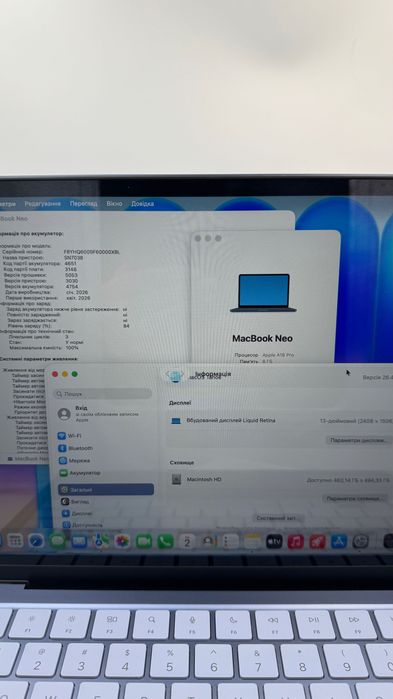Screen dimensions: 393x699
Task: Open the Довідка menu
Action: (x=142, y=204)
